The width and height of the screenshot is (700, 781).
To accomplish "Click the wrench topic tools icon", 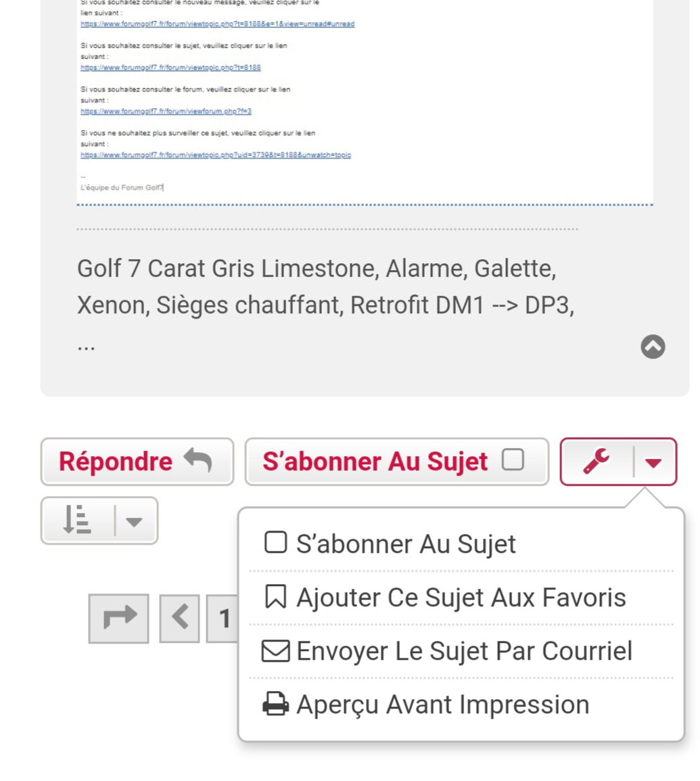I will pos(597,462).
